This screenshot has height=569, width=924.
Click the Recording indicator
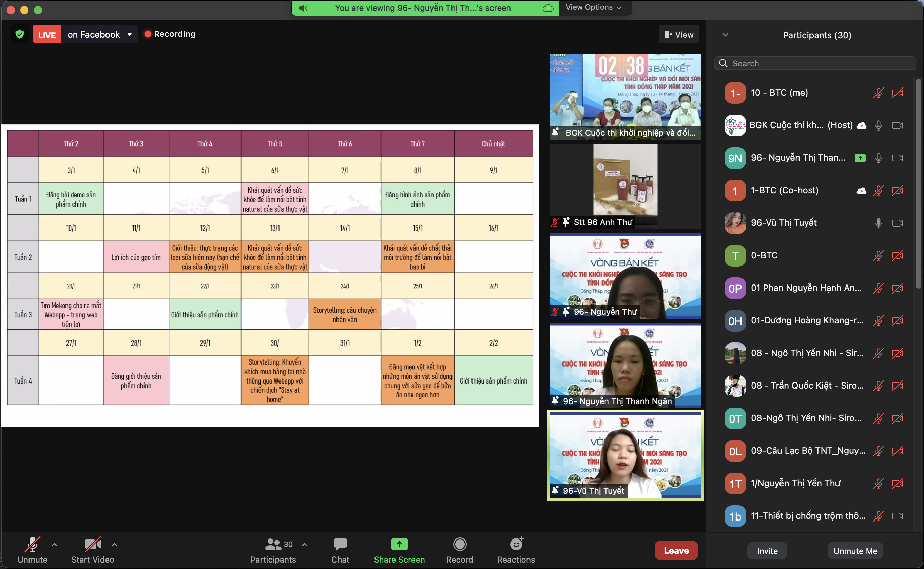click(x=170, y=34)
